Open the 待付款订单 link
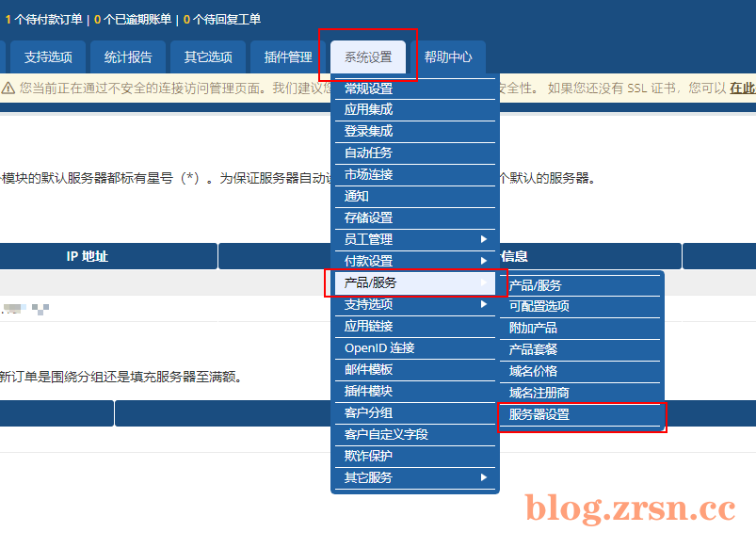756x548 pixels. (x=44, y=19)
